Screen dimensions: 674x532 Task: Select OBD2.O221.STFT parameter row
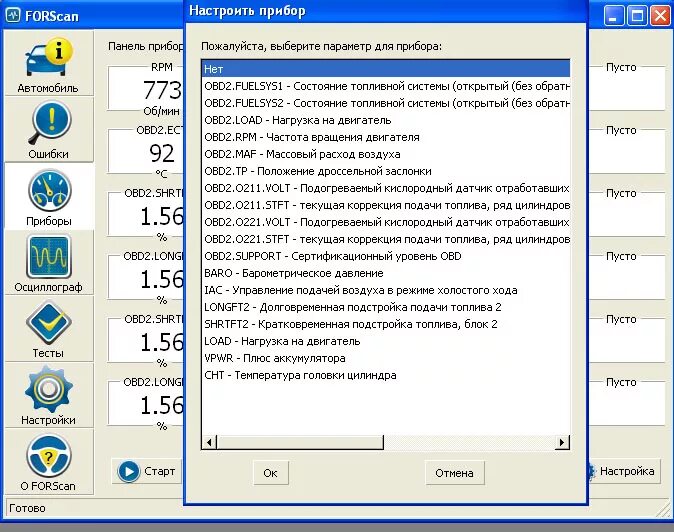click(x=386, y=239)
